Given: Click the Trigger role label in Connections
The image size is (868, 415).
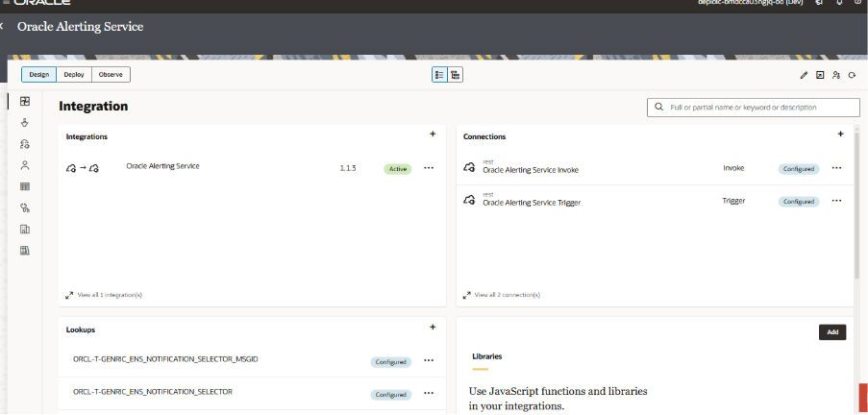Looking at the screenshot, I should point(733,201).
